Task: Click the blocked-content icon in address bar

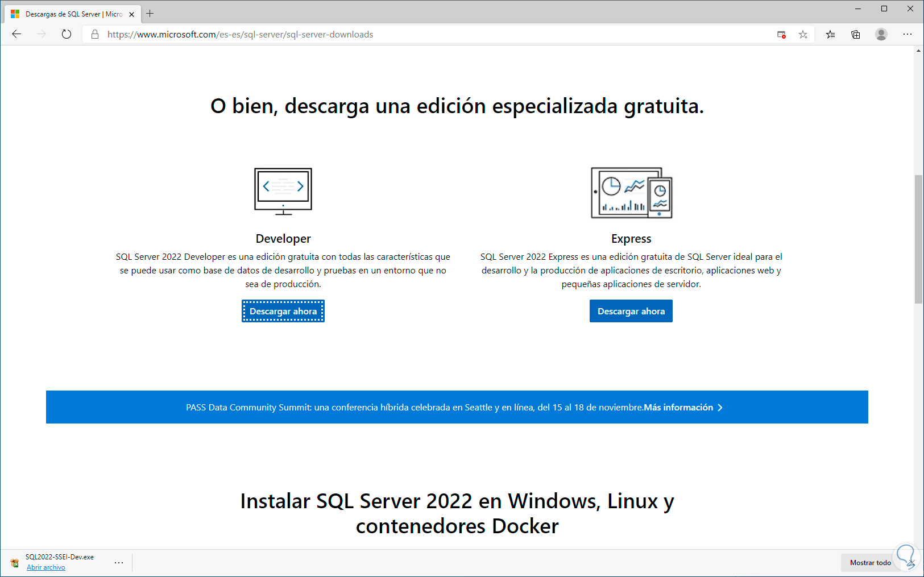Action: [782, 35]
